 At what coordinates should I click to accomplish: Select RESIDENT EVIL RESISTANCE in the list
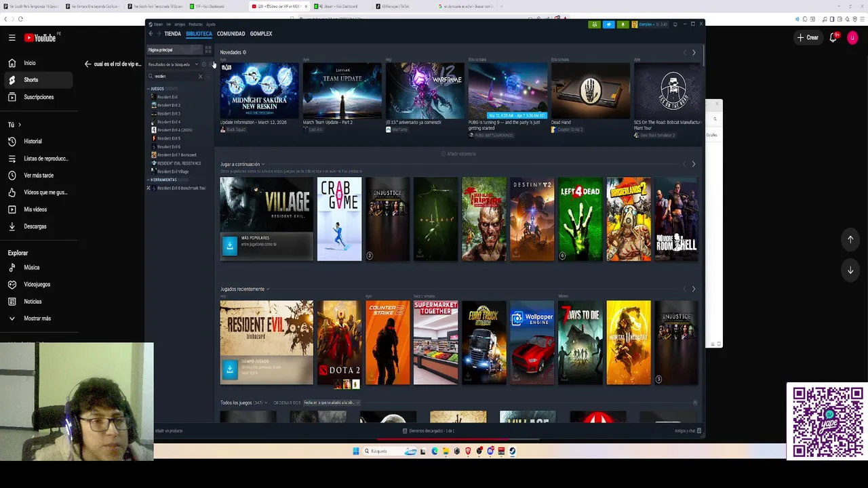(178, 163)
